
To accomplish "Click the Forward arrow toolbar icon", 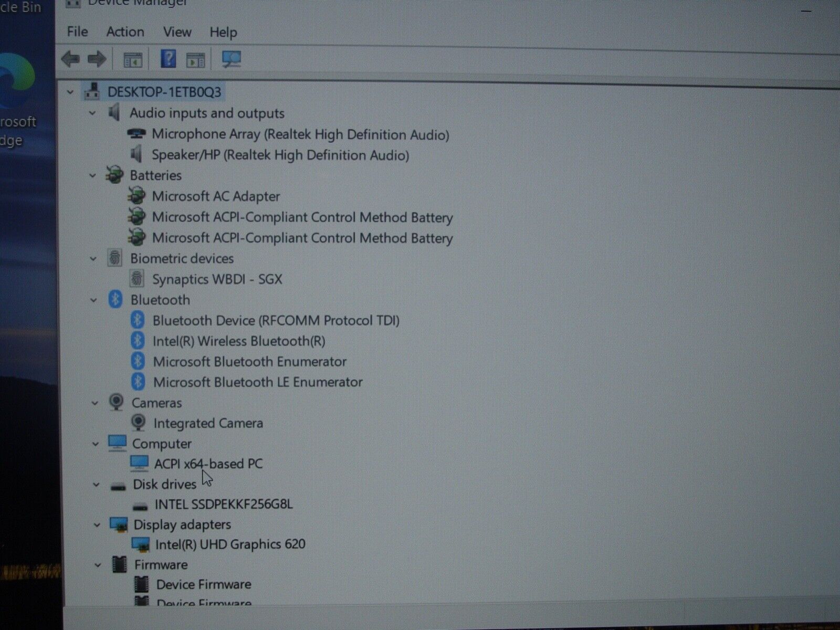I will (x=97, y=59).
